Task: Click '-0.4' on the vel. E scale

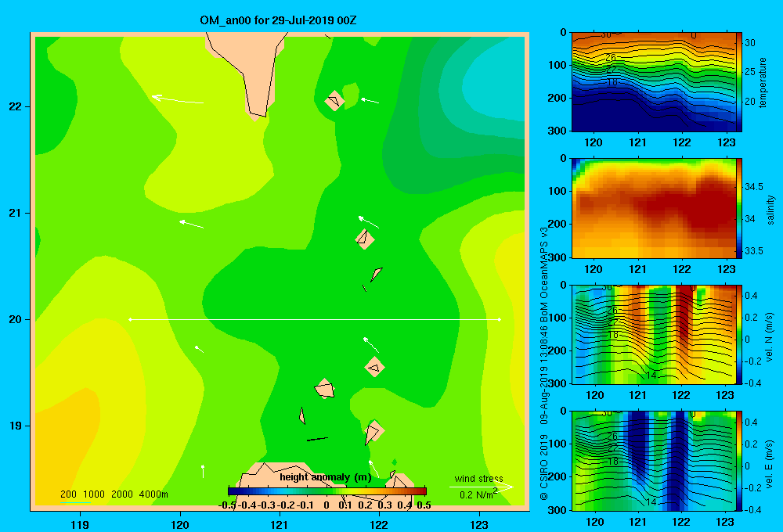Action: [752, 509]
